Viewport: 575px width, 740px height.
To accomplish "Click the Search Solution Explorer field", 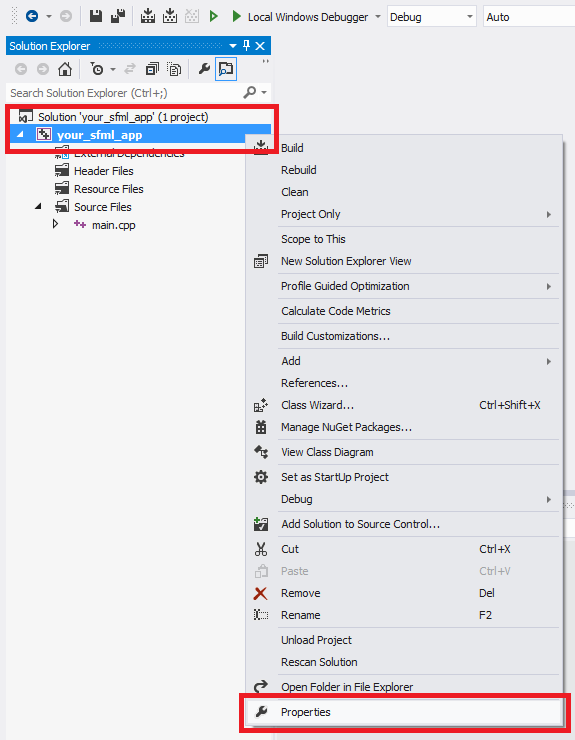I will [x=126, y=93].
